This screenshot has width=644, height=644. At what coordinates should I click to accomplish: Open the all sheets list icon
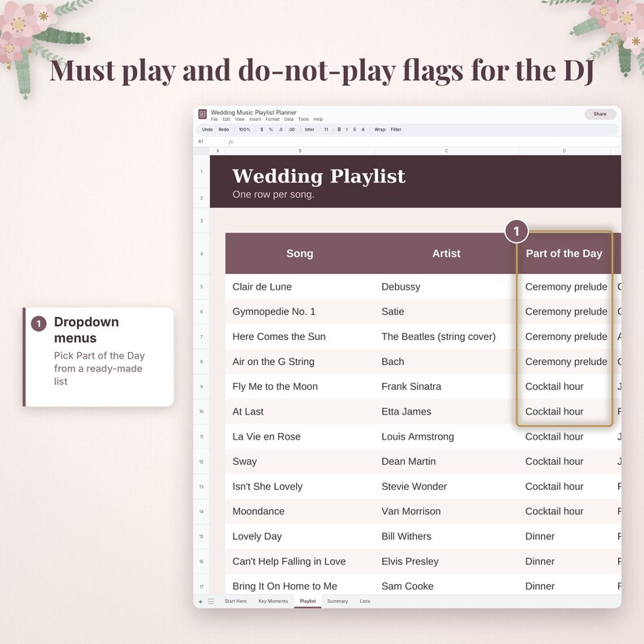click(x=211, y=601)
